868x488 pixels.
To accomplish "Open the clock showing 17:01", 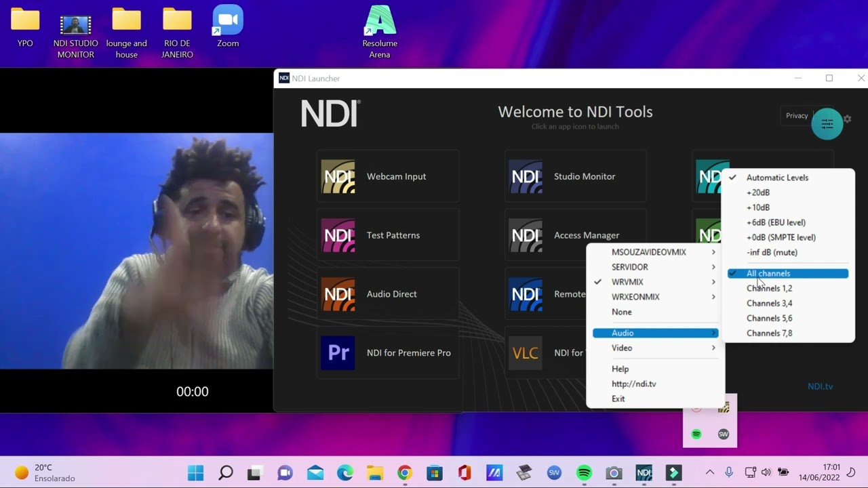I will point(819,472).
